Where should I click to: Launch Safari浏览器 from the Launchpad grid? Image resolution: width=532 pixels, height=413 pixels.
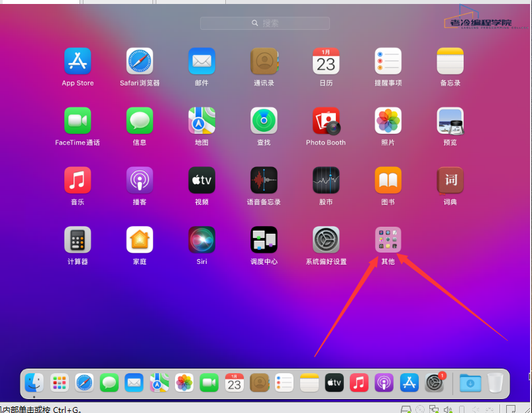(x=140, y=61)
